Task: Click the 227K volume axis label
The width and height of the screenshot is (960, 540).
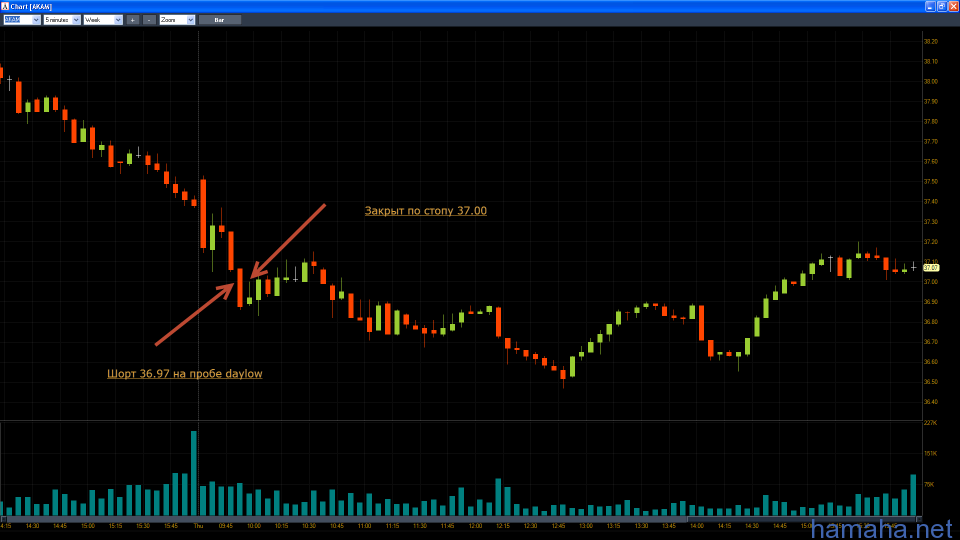Action: coord(930,423)
